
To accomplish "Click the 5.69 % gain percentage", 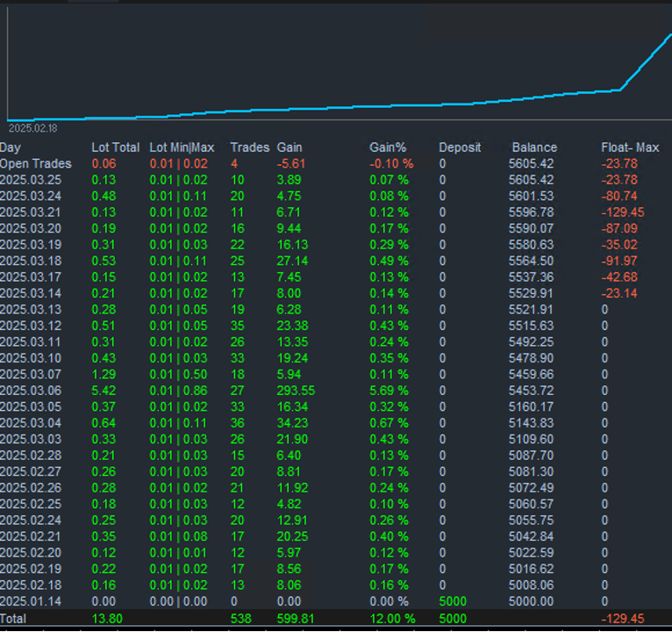I will (x=389, y=390).
